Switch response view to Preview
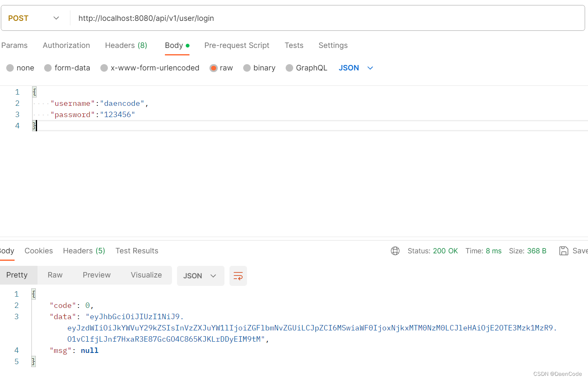 pyautogui.click(x=97, y=275)
